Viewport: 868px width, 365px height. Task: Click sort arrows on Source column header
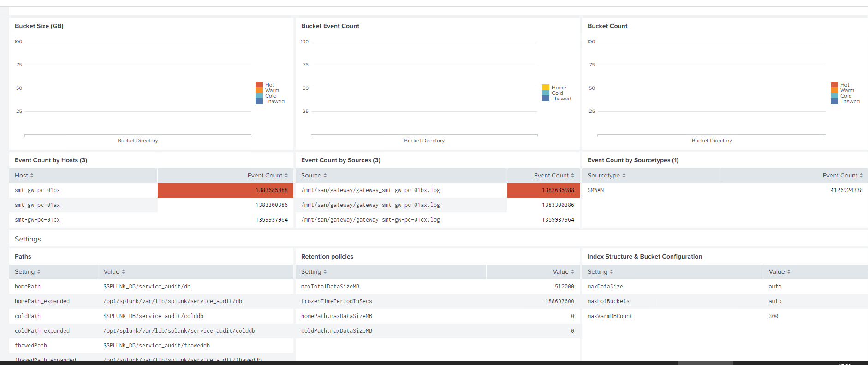[x=325, y=176]
